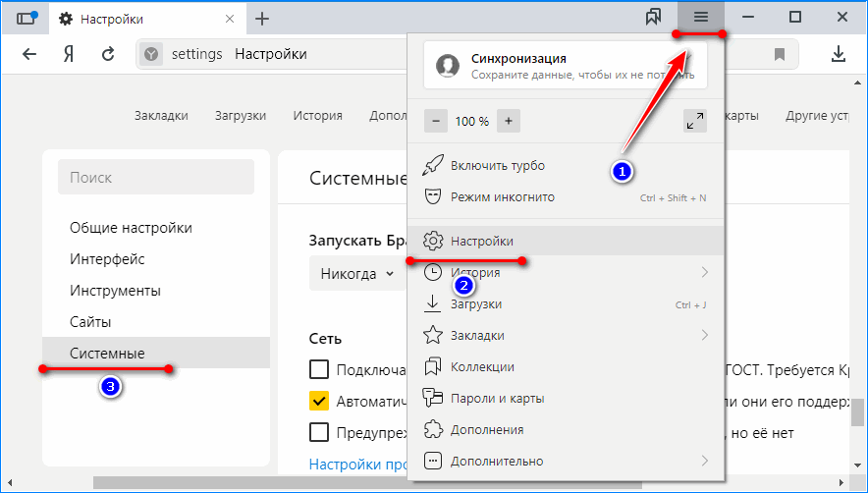Click the mask icon for incognito mode
This screenshot has height=493, width=868.
[432, 196]
